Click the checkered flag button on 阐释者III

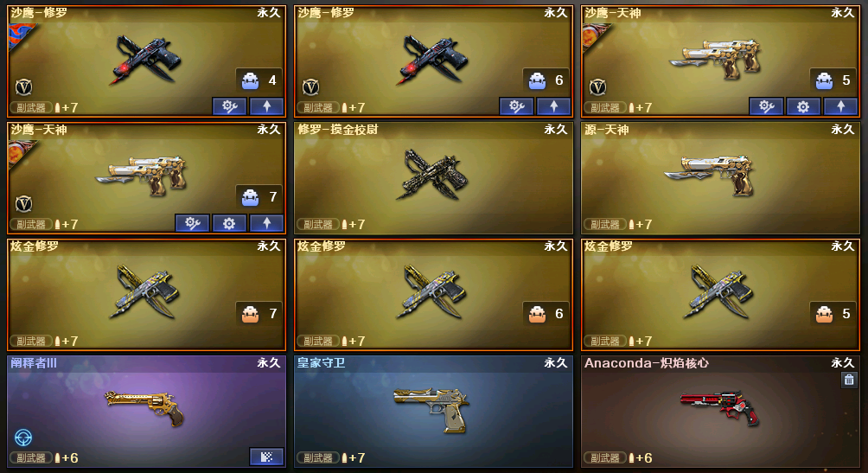pos(266,457)
